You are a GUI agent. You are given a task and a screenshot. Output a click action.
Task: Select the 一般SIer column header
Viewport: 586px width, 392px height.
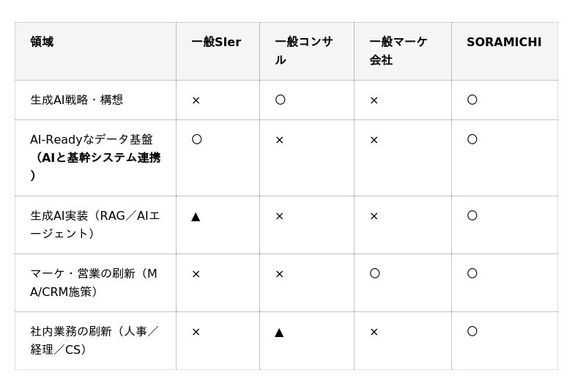(216, 42)
